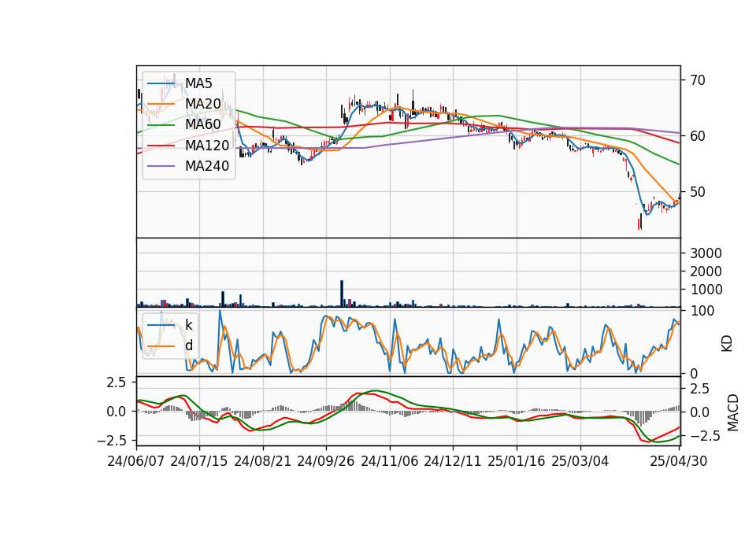This screenshot has height=543, width=756.
Task: Click the k legend label in KD panel
Action: (189, 325)
